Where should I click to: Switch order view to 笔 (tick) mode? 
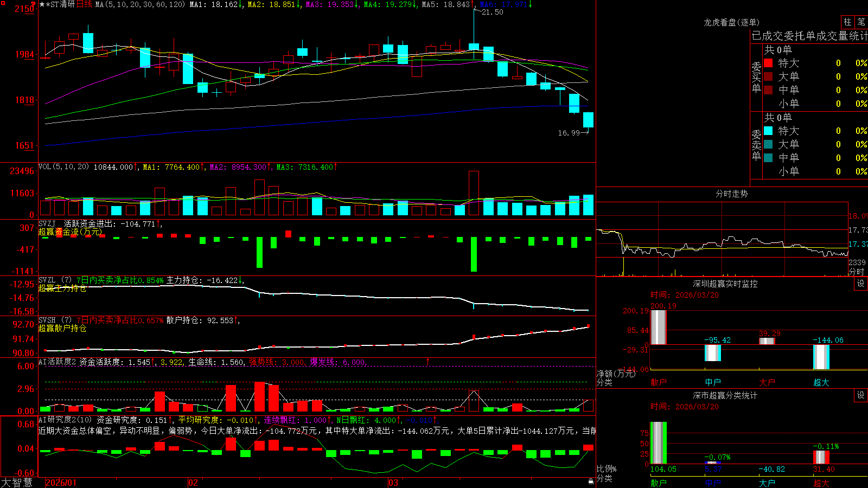pyautogui.click(x=861, y=22)
